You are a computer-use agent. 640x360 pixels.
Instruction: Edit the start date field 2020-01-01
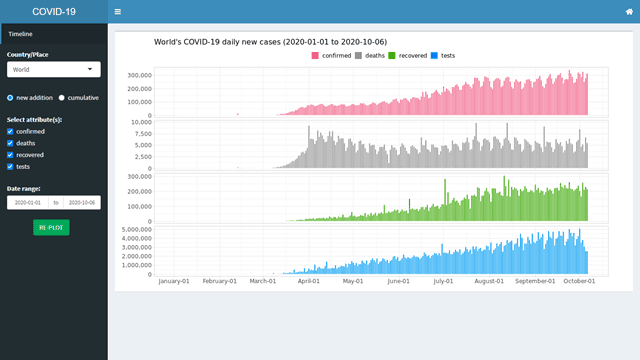tap(28, 202)
